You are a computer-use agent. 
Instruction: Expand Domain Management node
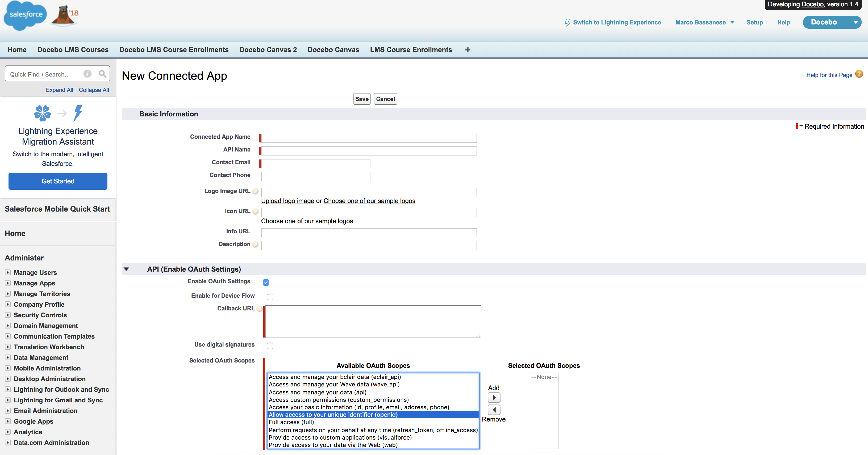pos(8,326)
